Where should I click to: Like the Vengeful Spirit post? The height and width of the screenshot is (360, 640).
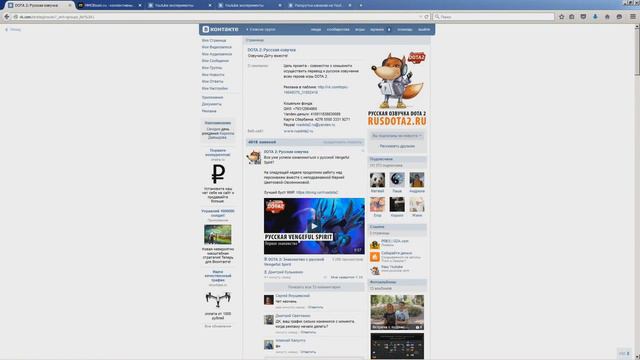[346, 277]
